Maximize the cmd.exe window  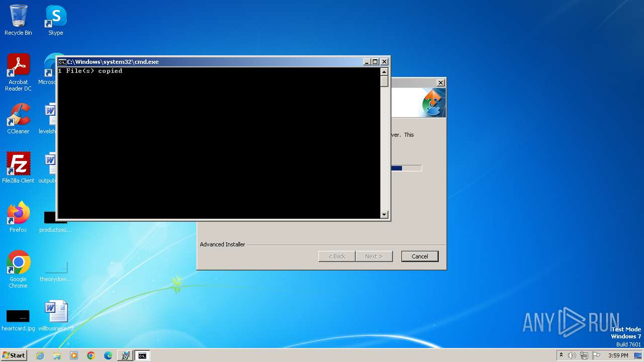point(375,62)
